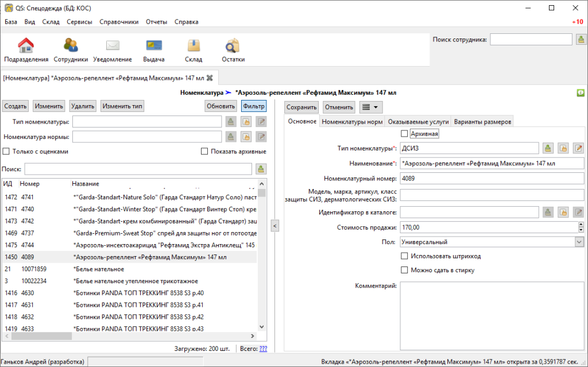The height and width of the screenshot is (367, 588).
Task: Open the menu dropdown next to Отменить
Action: 370,107
